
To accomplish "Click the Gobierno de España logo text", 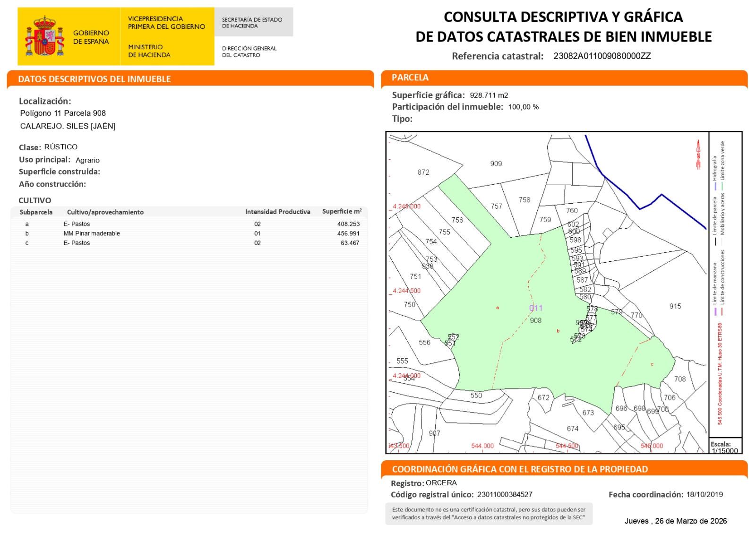I will [91, 37].
